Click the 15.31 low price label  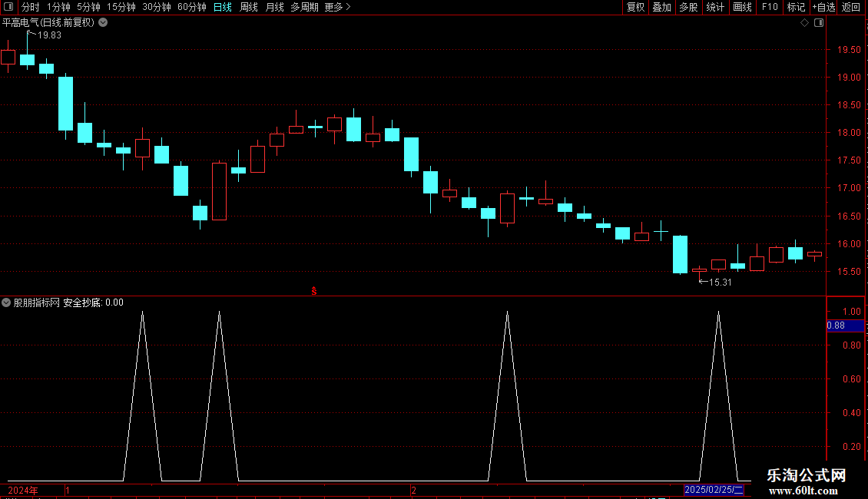721,283
